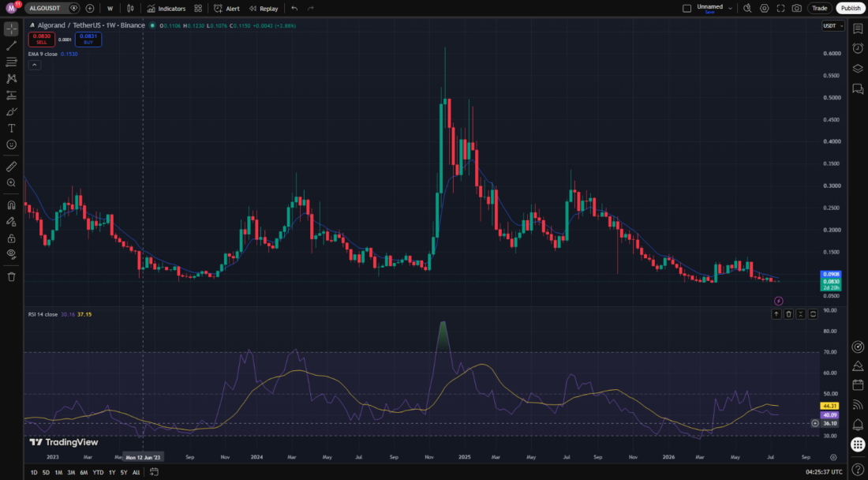Select the YTD time range
The width and height of the screenshot is (868, 480).
(x=98, y=472)
